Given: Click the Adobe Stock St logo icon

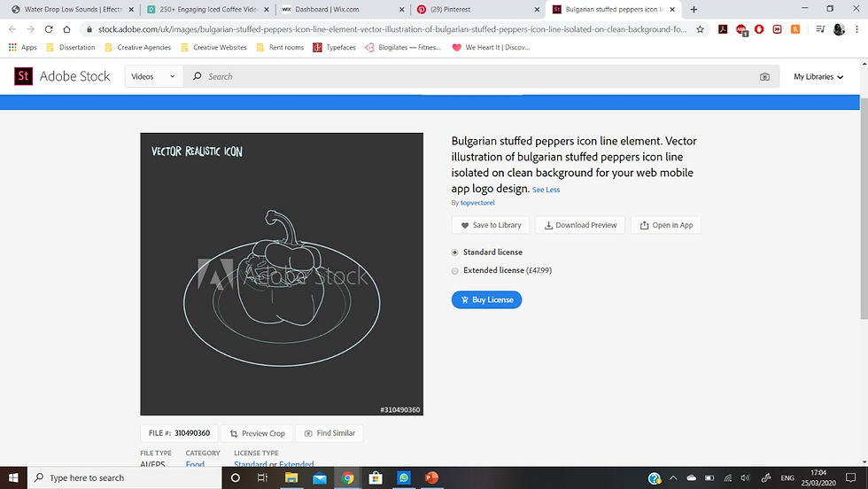Looking at the screenshot, I should 23,76.
